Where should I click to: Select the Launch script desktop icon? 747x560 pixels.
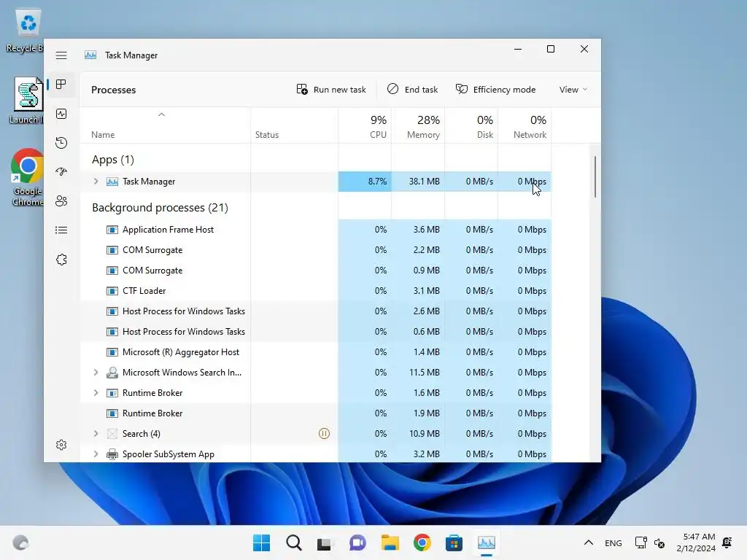pyautogui.click(x=28, y=101)
